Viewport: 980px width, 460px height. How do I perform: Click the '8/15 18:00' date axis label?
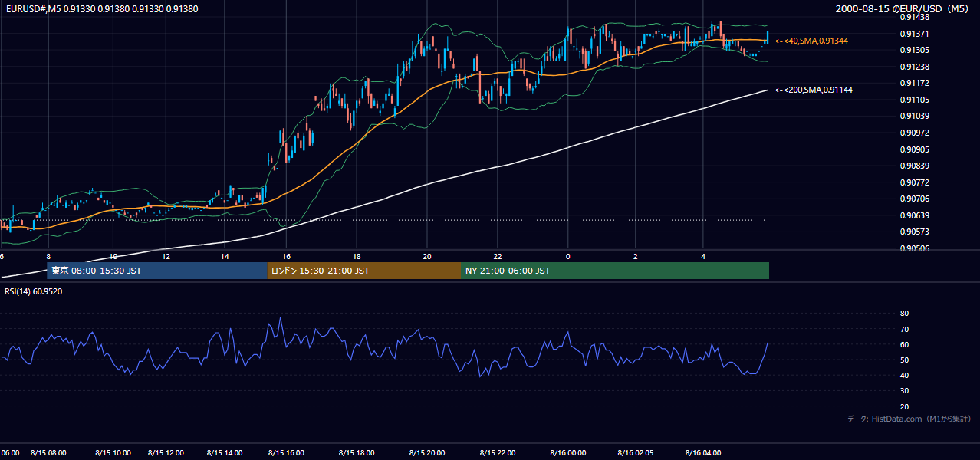pyautogui.click(x=357, y=453)
